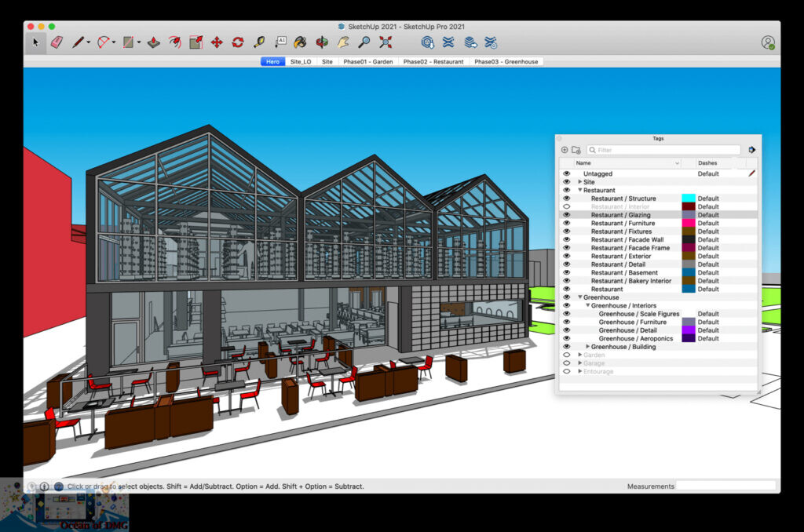The width and height of the screenshot is (804, 532).
Task: Open the Site scene tab
Action: (x=327, y=61)
